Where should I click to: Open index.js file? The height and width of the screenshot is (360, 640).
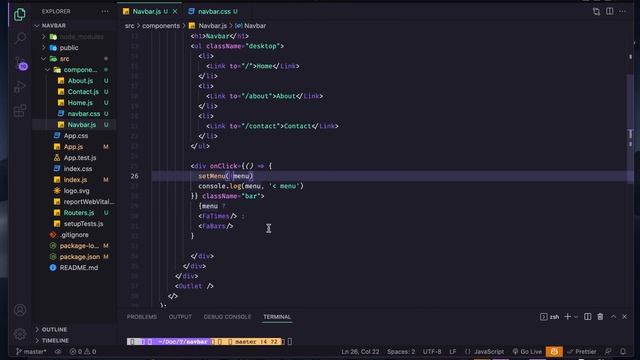pyautogui.click(x=75, y=180)
